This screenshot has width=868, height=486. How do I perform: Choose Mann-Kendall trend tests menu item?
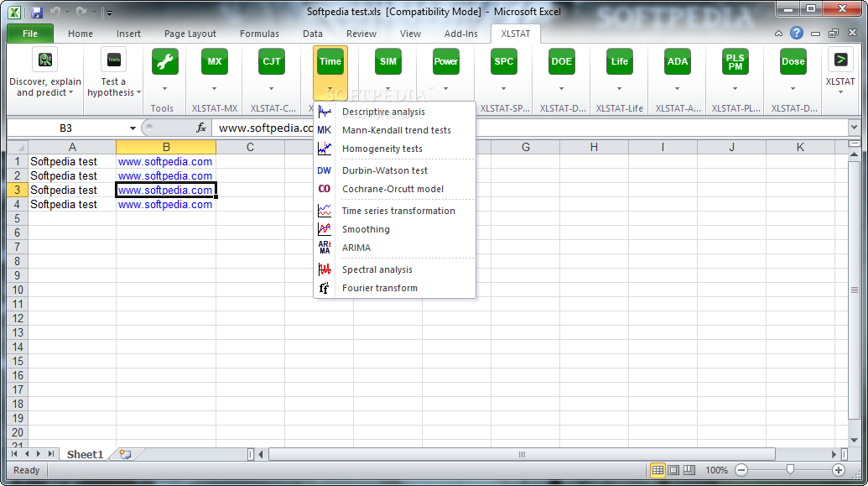[x=395, y=130]
